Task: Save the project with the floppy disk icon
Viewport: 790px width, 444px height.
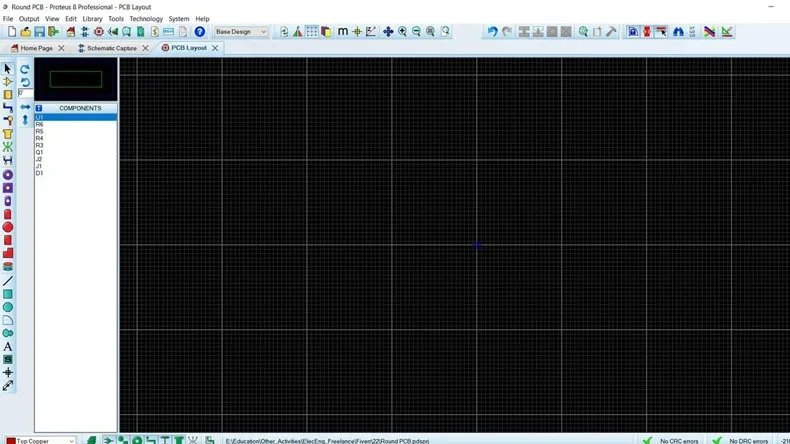Action: (39, 32)
